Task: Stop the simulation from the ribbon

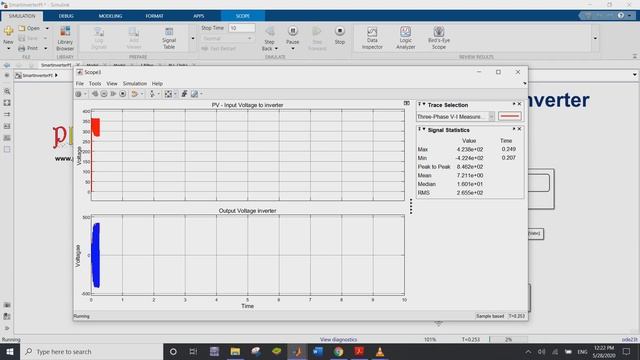Action: click(x=340, y=35)
